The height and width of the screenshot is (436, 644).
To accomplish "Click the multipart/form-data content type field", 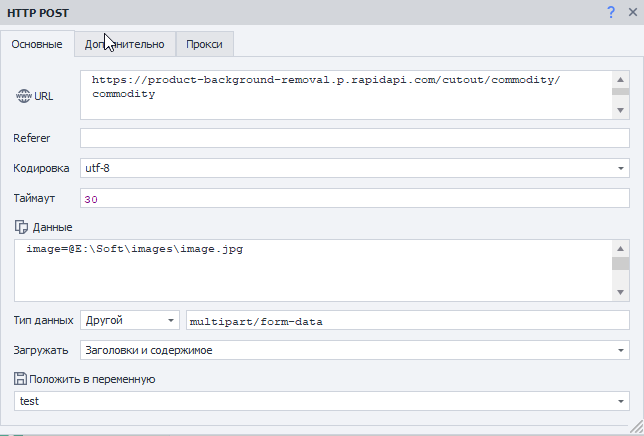I will point(407,321).
